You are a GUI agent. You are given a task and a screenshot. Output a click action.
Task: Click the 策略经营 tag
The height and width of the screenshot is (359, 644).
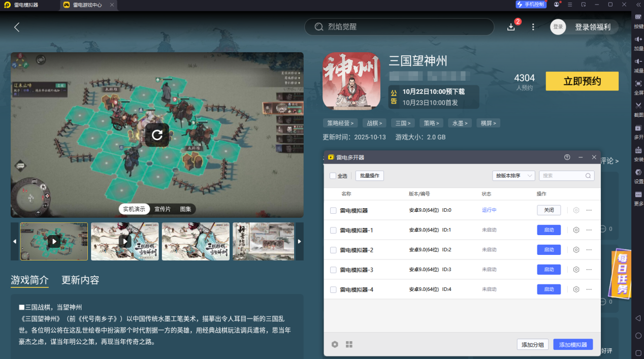click(x=341, y=123)
